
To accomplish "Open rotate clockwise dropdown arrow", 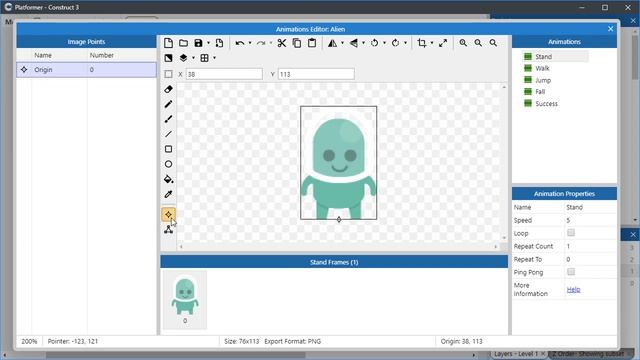I will 405,43.
